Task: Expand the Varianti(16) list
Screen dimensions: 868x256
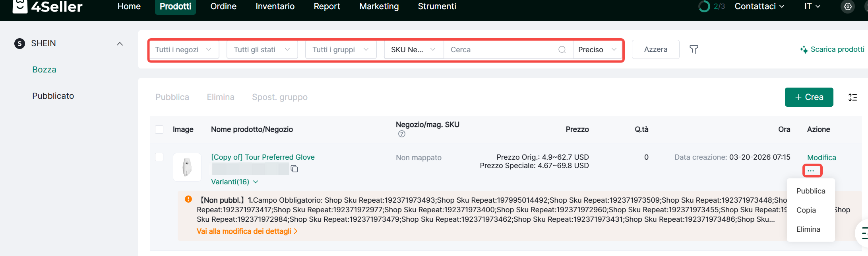Action: tap(234, 182)
